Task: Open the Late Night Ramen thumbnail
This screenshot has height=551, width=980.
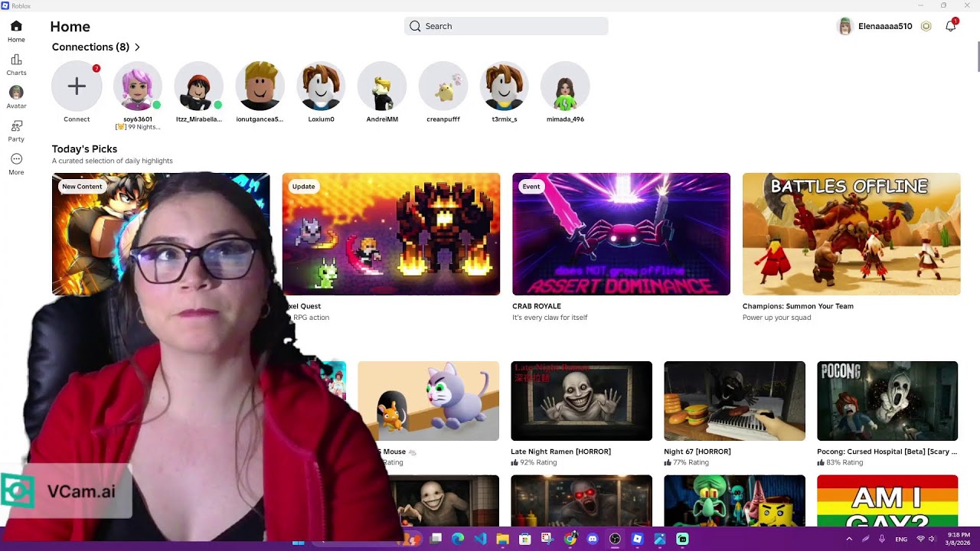Action: [x=581, y=401]
